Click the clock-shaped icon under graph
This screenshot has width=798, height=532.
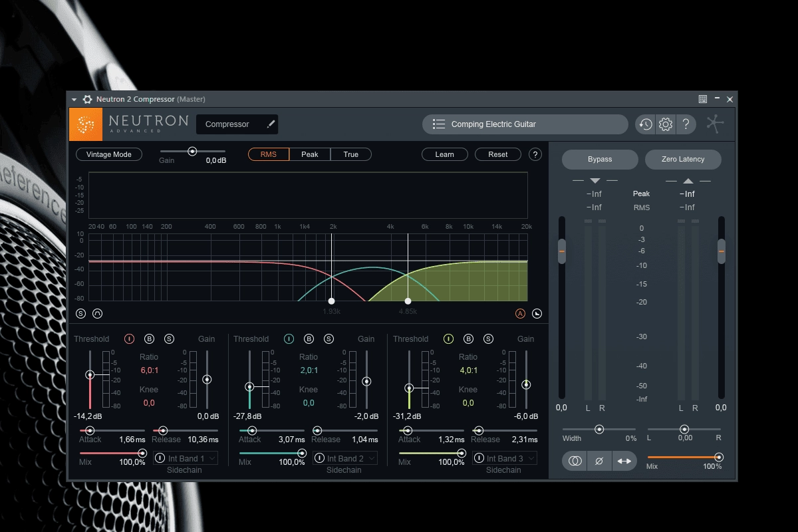537,313
